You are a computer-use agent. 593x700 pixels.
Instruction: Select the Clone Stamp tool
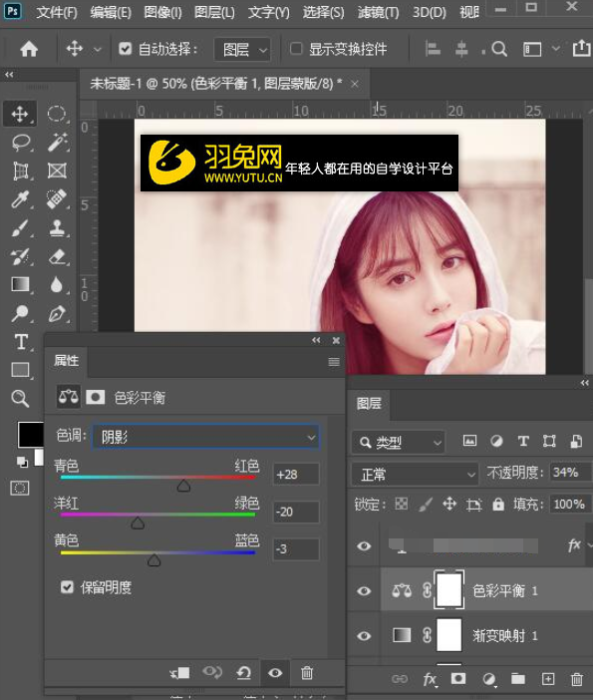[57, 228]
